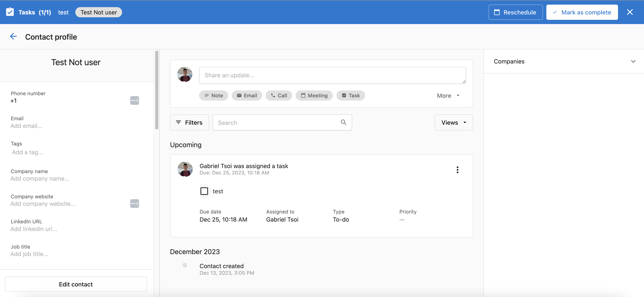Check the checkbox next to the test task
Image resolution: width=644 pixels, height=297 pixels.
pos(204,191)
